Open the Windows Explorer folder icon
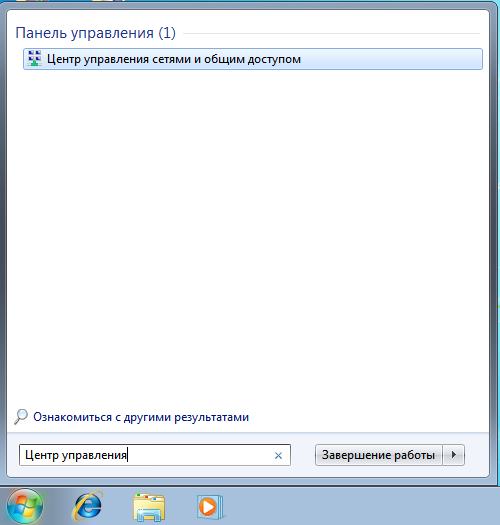 [149, 507]
